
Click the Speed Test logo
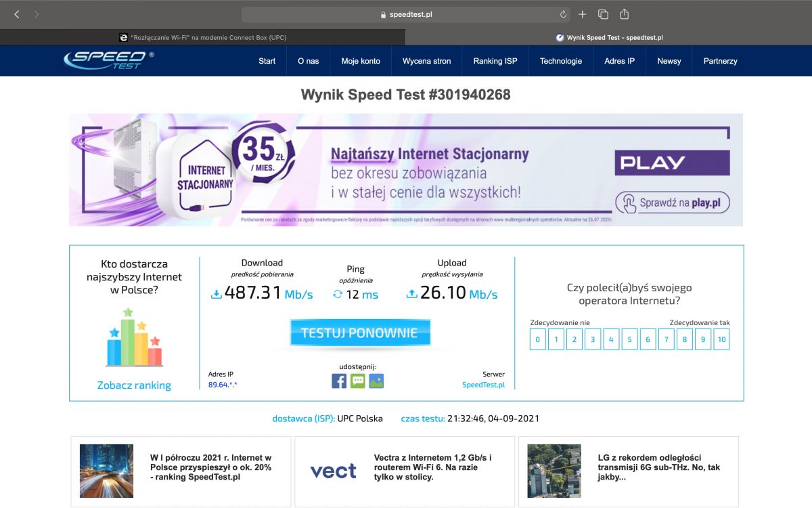109,60
